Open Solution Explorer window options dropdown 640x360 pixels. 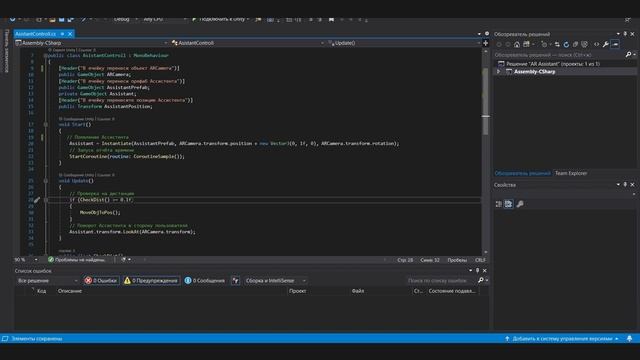point(618,34)
